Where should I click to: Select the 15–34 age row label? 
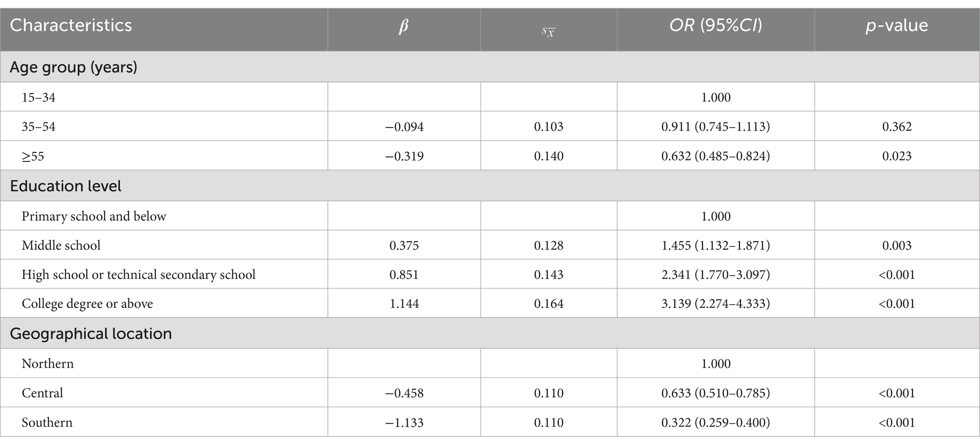point(38,97)
